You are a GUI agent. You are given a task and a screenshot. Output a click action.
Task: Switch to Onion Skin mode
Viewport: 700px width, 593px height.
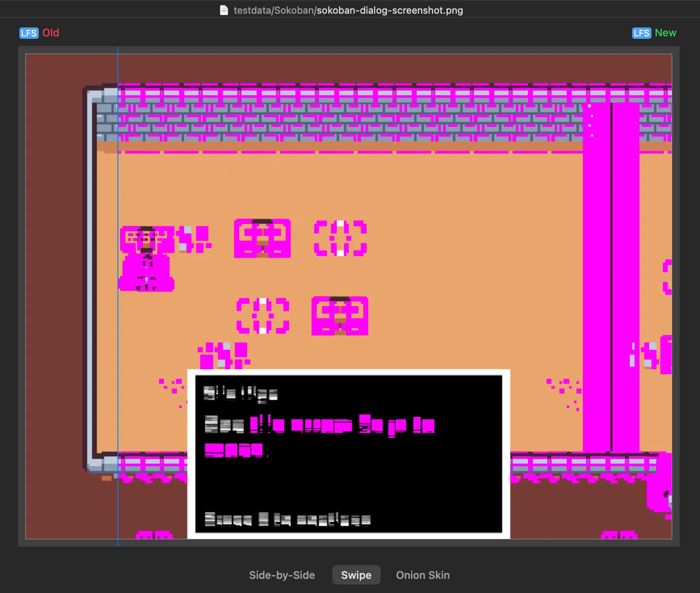coord(423,575)
